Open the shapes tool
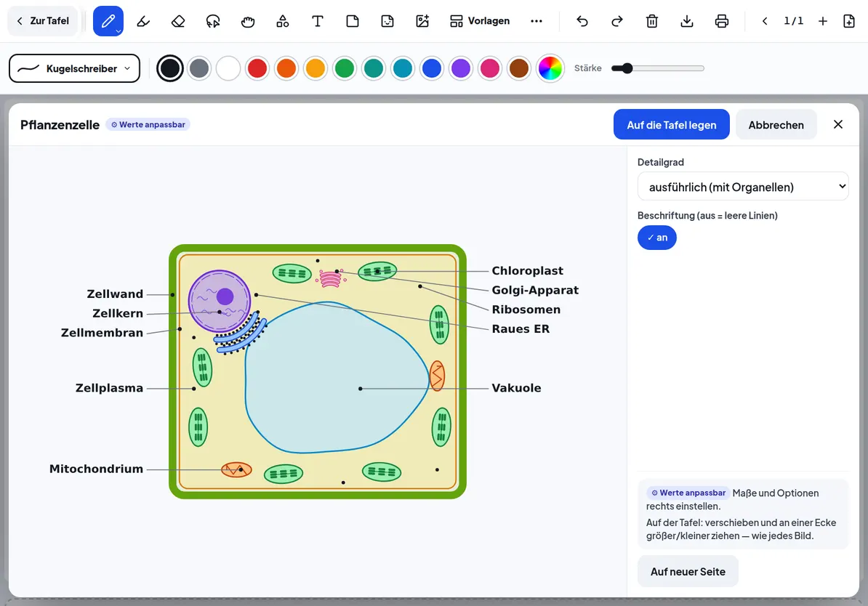 tap(283, 21)
